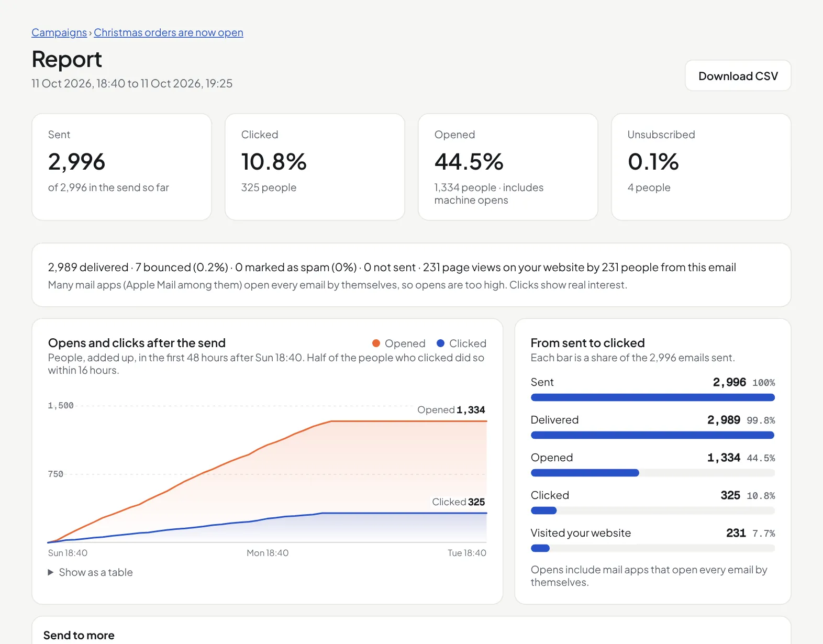Click the large '10.8%' value in the Clicked card
This screenshot has height=644, width=823.
[274, 162]
